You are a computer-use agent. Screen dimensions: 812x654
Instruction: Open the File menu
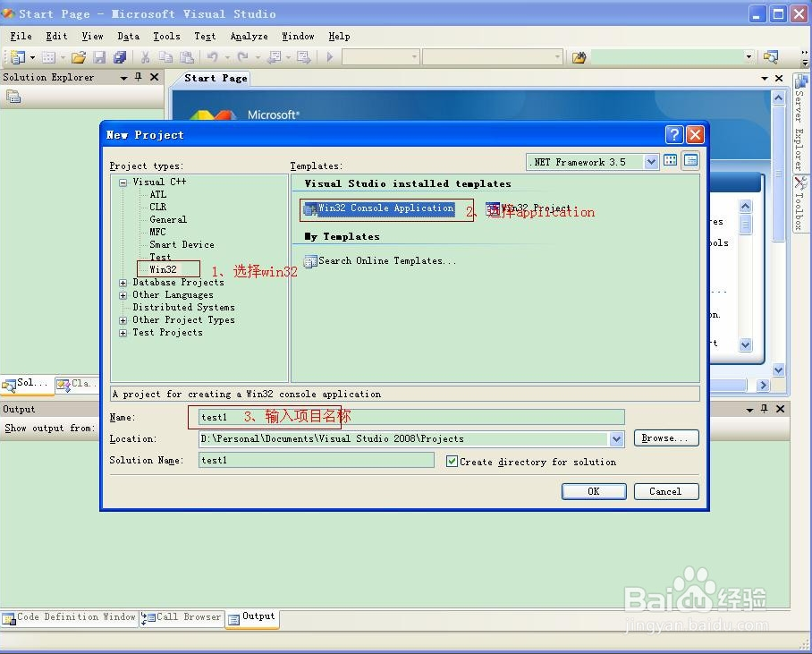point(21,37)
